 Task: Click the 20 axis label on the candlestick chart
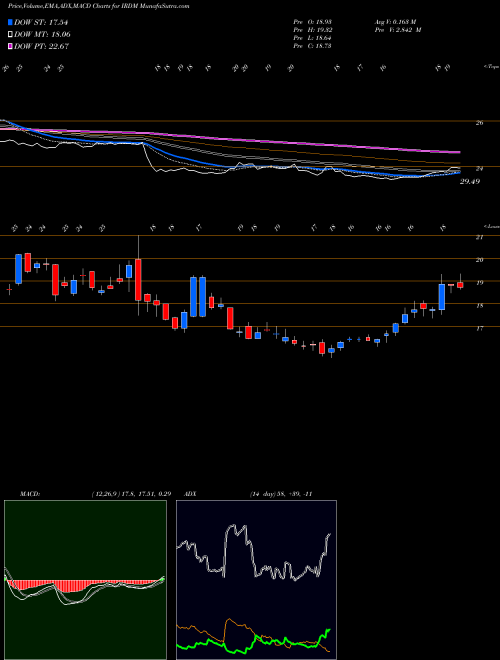point(479,260)
